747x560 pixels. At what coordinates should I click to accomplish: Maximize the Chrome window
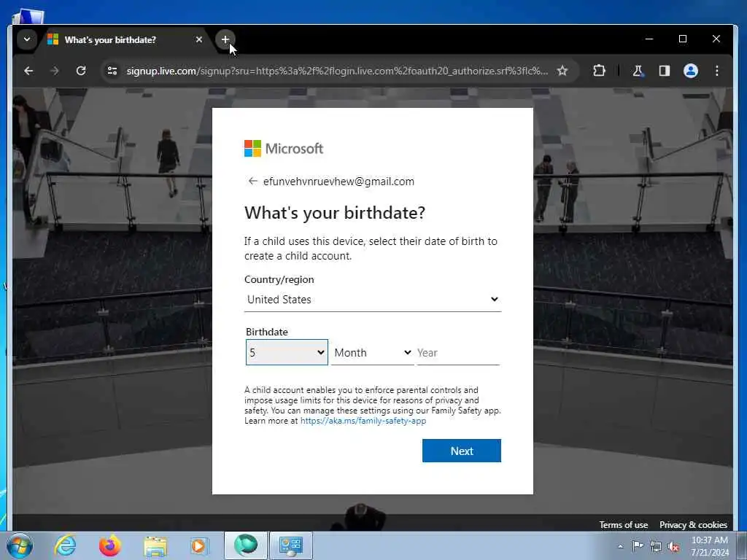click(683, 39)
